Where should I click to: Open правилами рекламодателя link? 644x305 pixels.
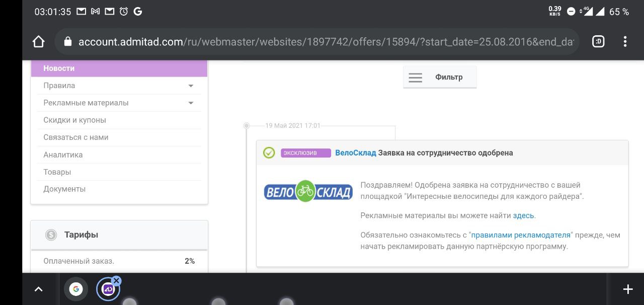(x=521, y=235)
